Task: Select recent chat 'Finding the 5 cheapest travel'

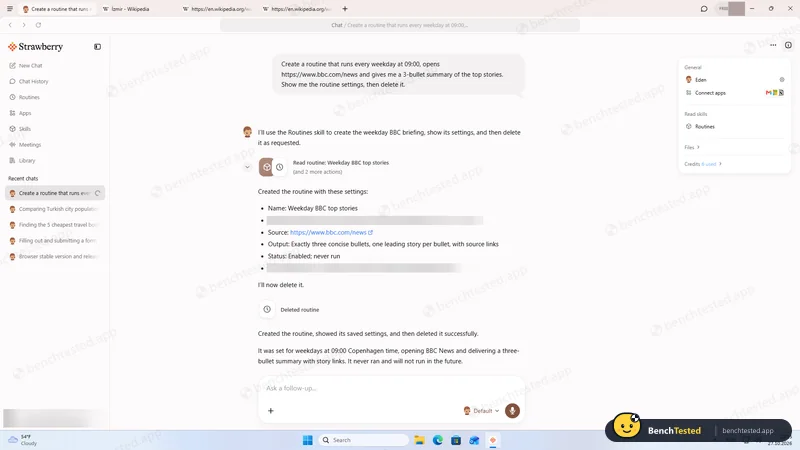Action: [x=55, y=224]
